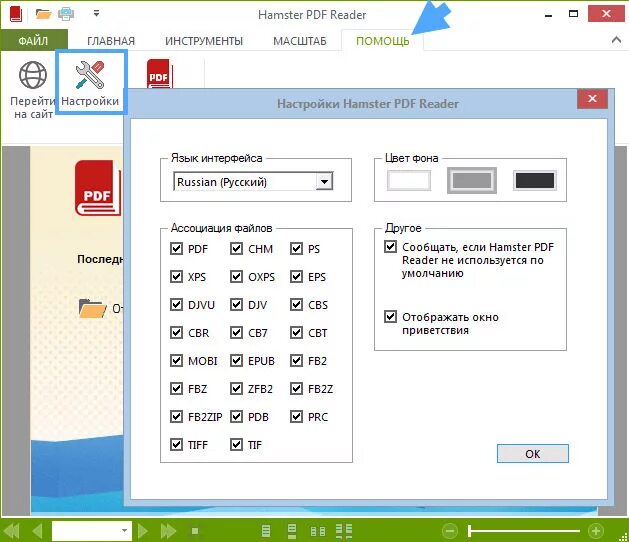
Task: Open the page number dropdown in status bar
Action: click(125, 530)
